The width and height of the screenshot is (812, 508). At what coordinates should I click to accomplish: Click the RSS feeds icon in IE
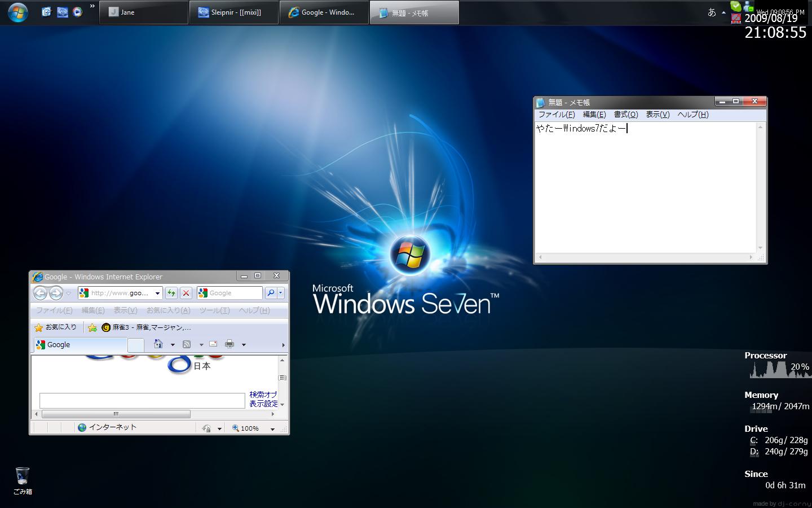187,344
